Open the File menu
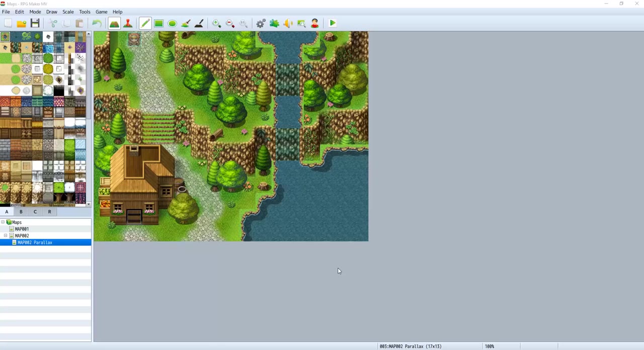 [x=6, y=12]
